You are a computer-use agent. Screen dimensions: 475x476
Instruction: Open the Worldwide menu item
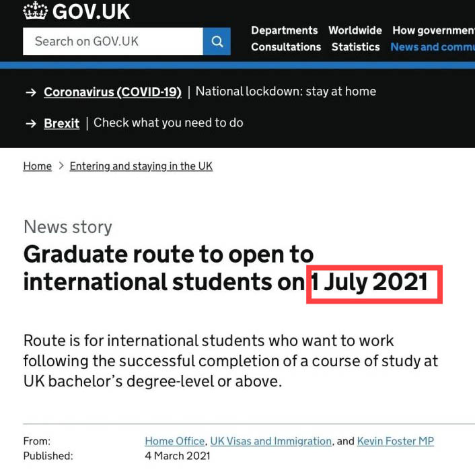coord(355,30)
